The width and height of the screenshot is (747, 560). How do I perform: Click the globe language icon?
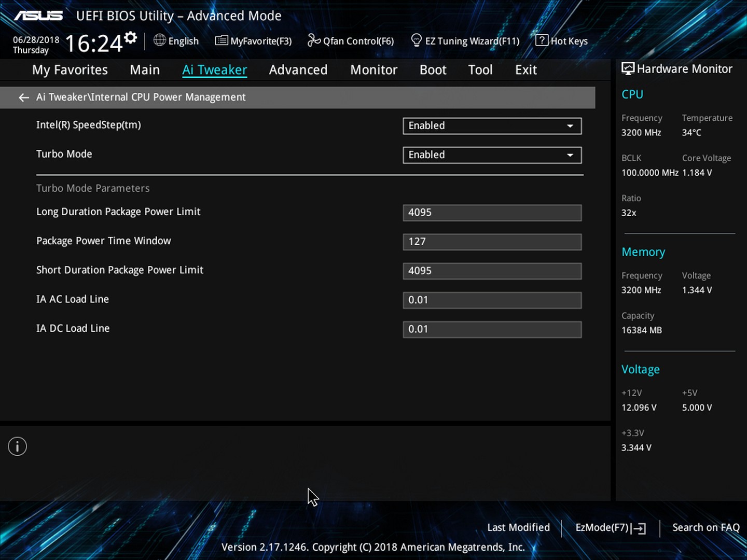pyautogui.click(x=160, y=40)
